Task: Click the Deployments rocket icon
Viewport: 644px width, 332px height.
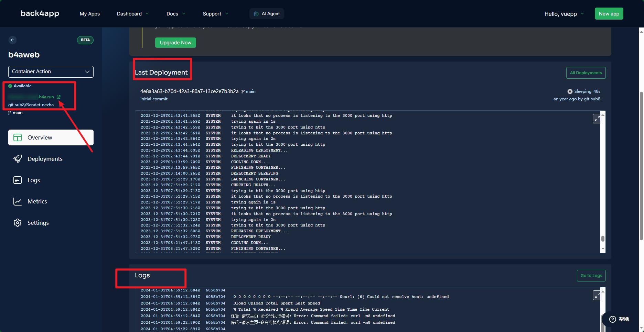Action: click(18, 159)
